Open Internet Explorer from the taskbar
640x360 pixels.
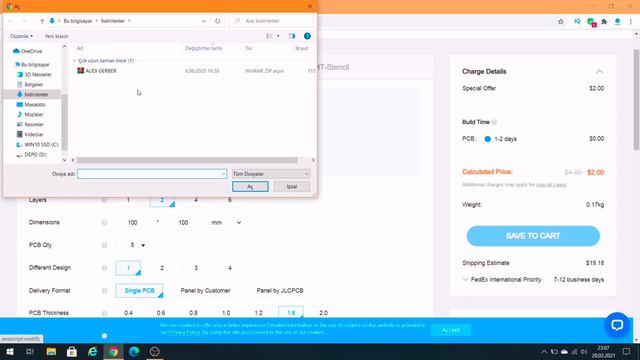(x=93, y=351)
